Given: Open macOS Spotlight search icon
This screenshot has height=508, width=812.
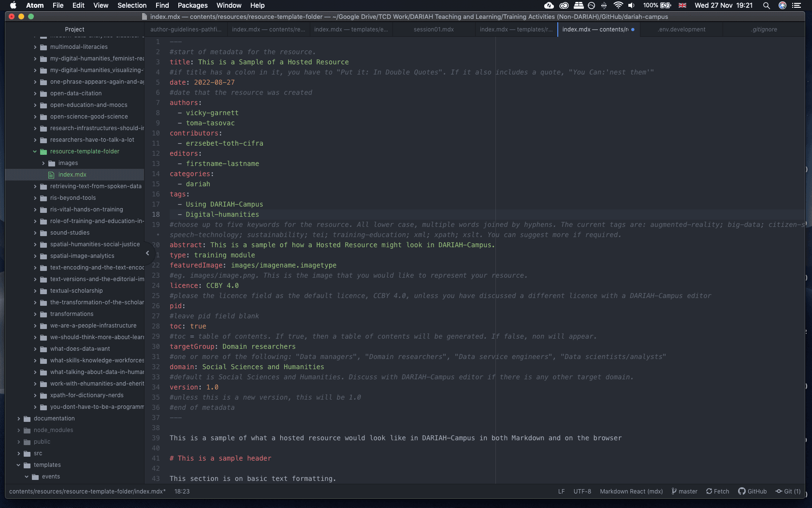Looking at the screenshot, I should coord(766,5).
